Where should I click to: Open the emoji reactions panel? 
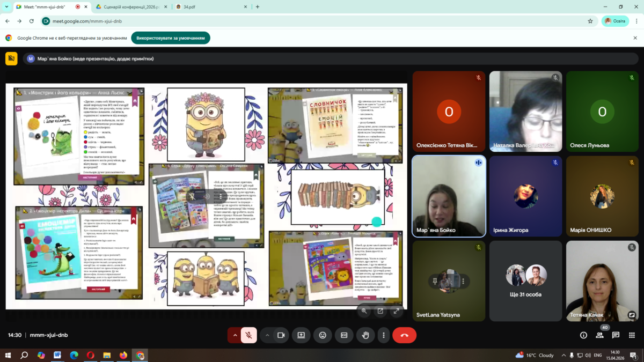[x=323, y=335]
